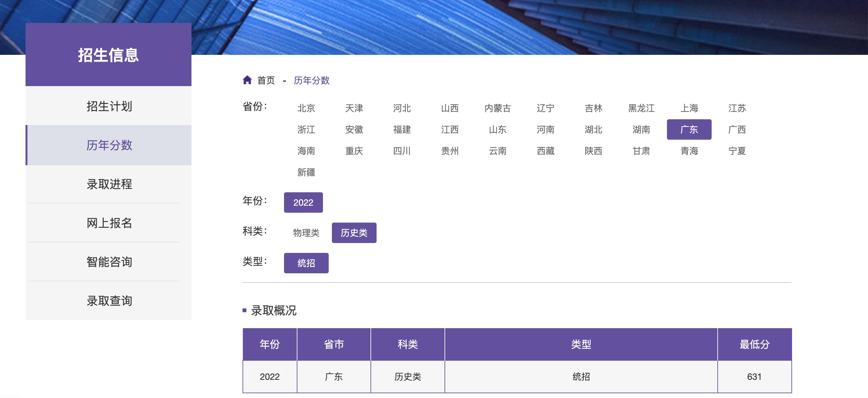The image size is (868, 398).
Task: Click 统招 type filter button
Action: (306, 263)
